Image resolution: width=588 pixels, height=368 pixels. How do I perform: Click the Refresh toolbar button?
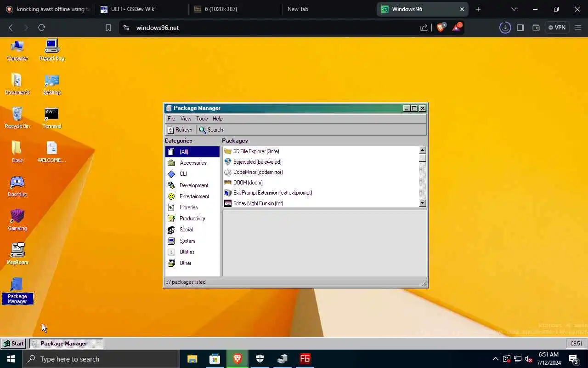(x=180, y=130)
